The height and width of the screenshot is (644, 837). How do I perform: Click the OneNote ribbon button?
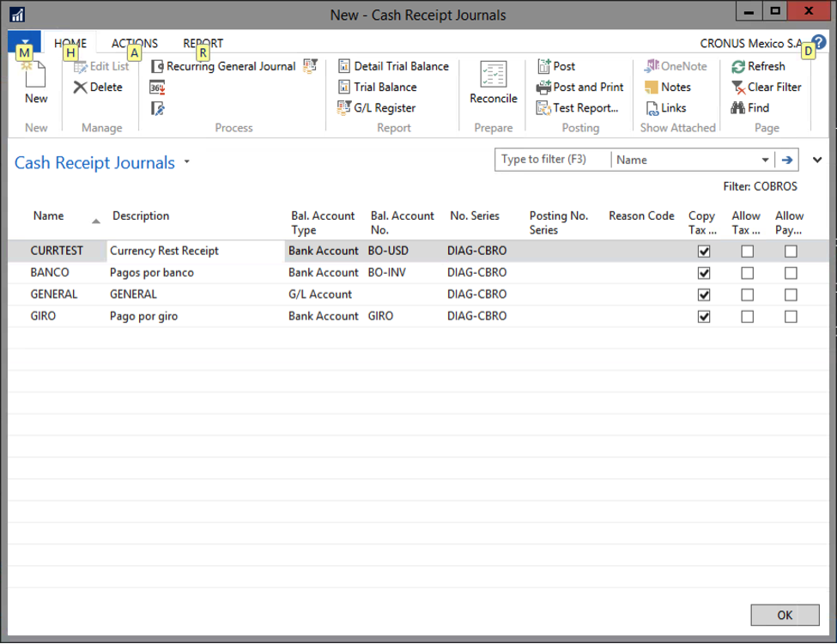click(x=676, y=66)
